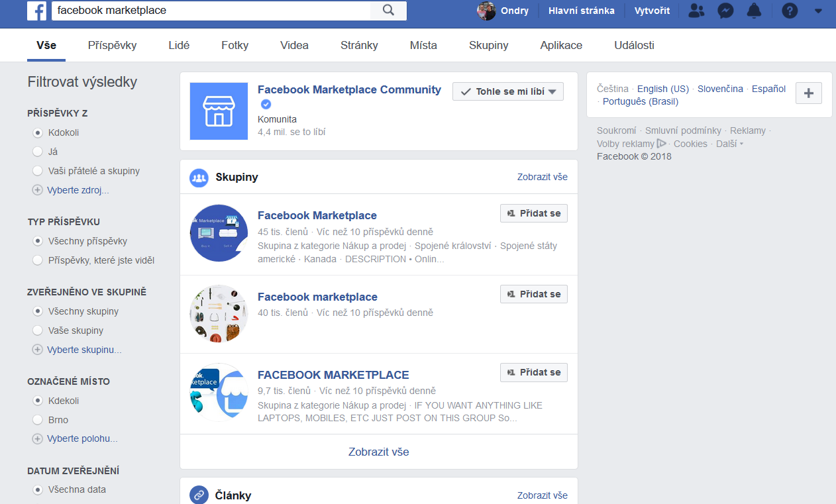Click Zobrazit vše in Skupiny header
The width and height of the screenshot is (836, 504).
pos(543,177)
